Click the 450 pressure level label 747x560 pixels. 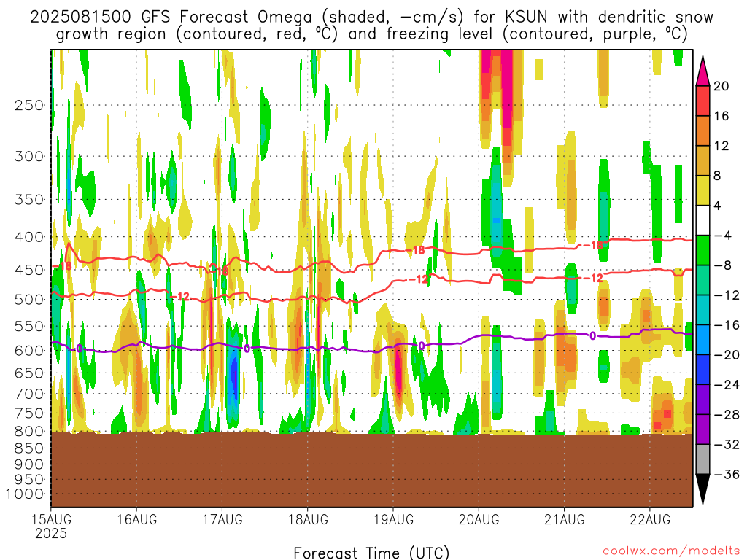tap(29, 270)
